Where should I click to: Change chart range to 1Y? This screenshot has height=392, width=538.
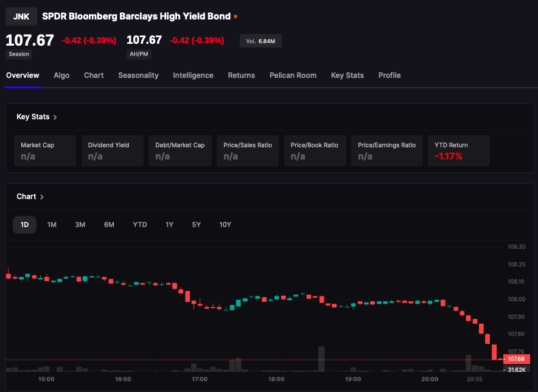pos(170,225)
